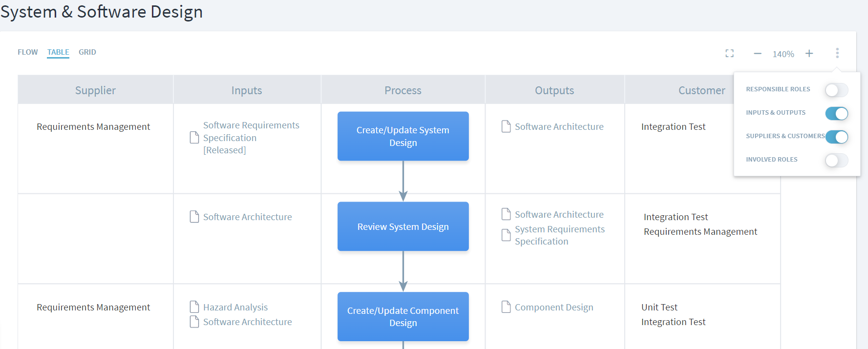Viewport: 868px width, 349px height.
Task: Click Integration Test customer in first row
Action: point(673,126)
